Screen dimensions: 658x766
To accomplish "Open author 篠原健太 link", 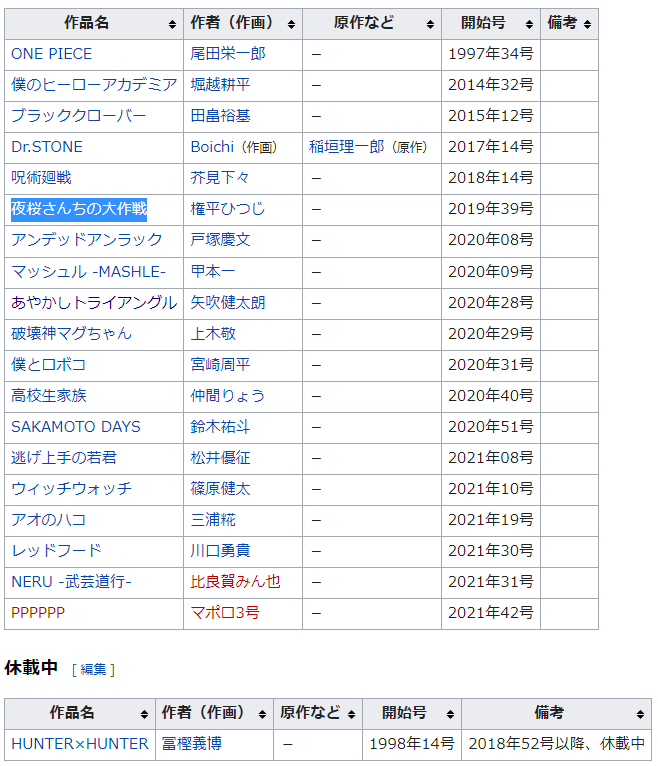I will pyautogui.click(x=220, y=489).
